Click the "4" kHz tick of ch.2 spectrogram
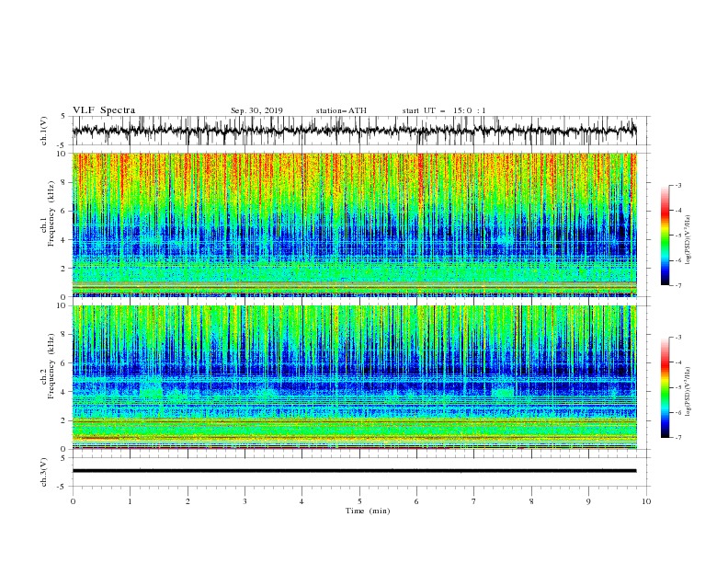This screenshot has height=563, width=728. tap(63, 392)
